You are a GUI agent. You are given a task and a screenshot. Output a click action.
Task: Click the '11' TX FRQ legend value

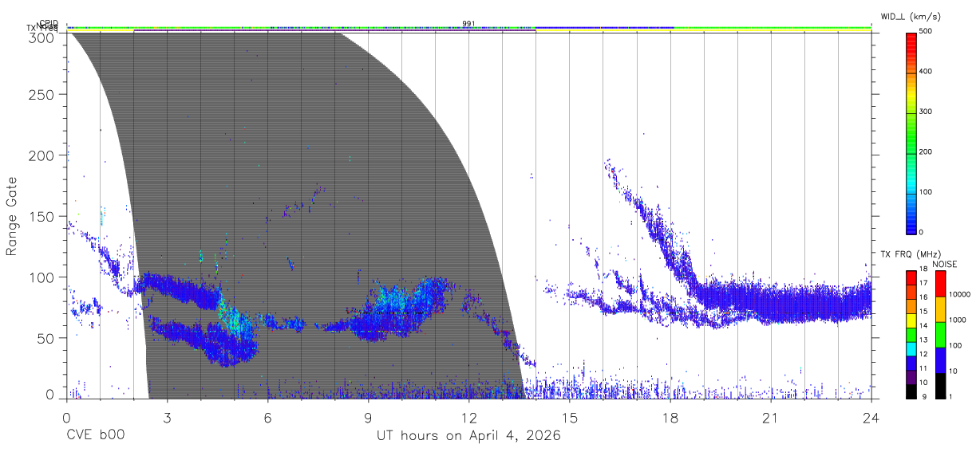923,368
